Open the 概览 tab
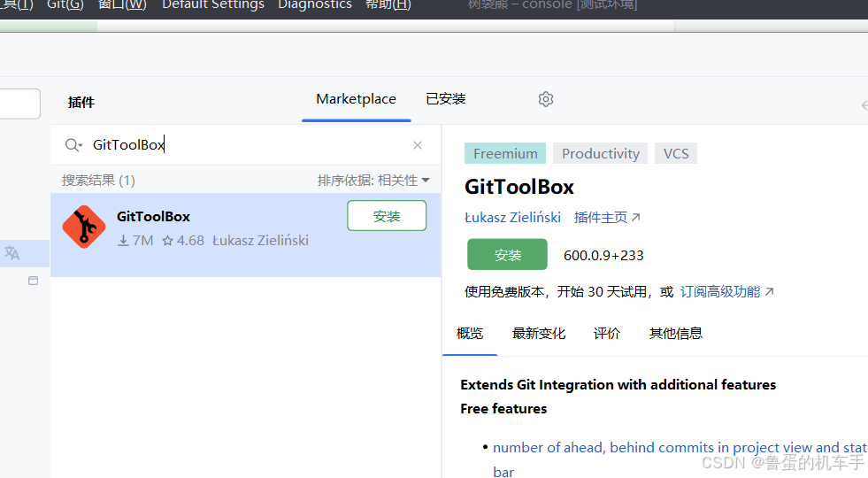This screenshot has width=868, height=478. tap(470, 334)
